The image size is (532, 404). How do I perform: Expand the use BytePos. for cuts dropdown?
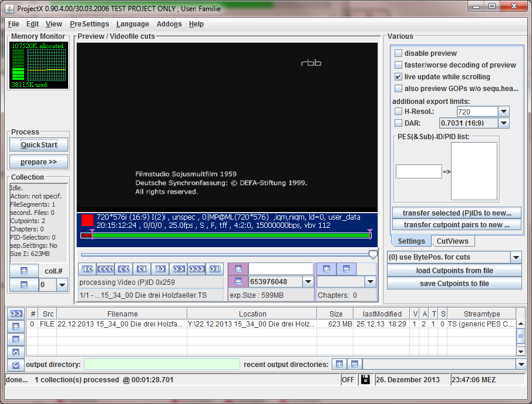pyautogui.click(x=516, y=257)
